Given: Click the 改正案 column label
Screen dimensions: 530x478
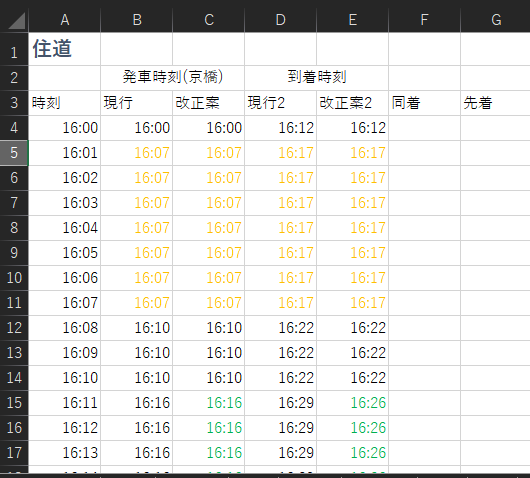Looking at the screenshot, I should pyautogui.click(x=209, y=103).
